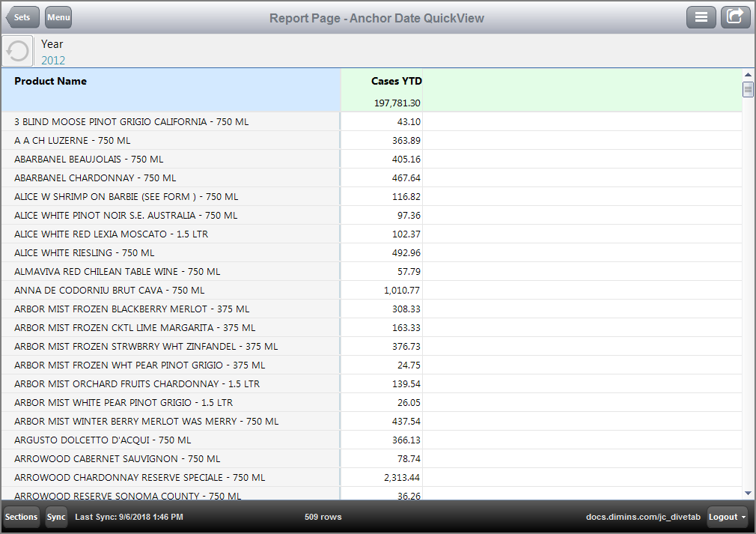Sort by the Cases YTD column header
Image resolution: width=756 pixels, height=534 pixels.
[397, 81]
